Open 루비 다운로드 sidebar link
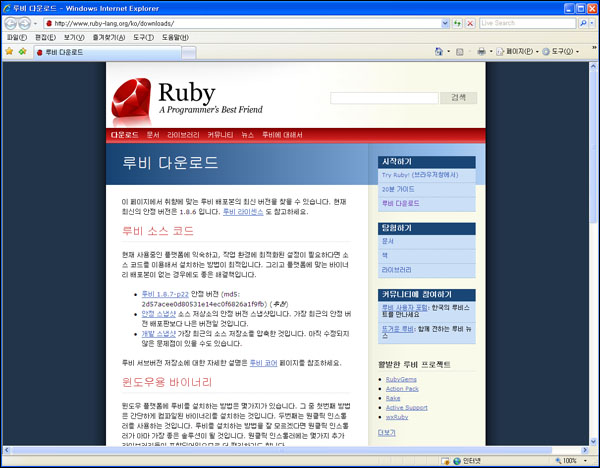The height and width of the screenshot is (468, 600). tap(400, 204)
